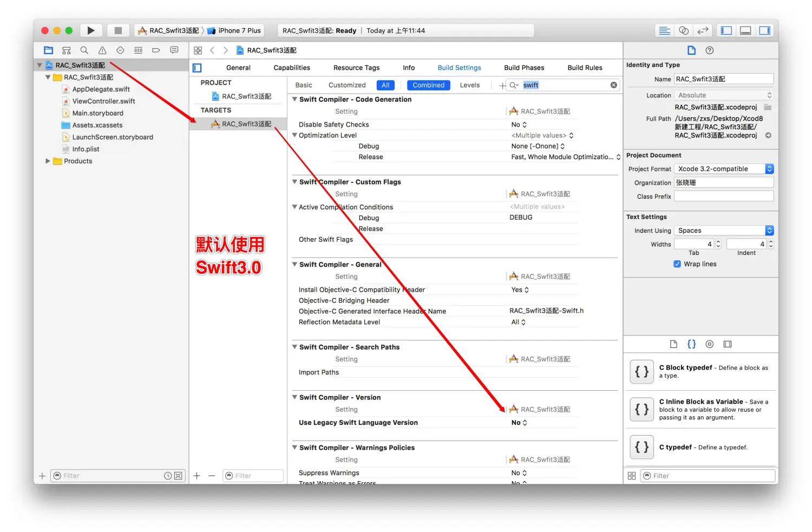Open the Media library

[x=728, y=344]
